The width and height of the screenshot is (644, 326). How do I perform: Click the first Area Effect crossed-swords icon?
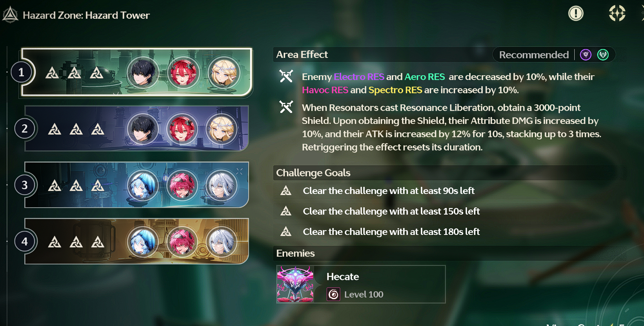286,76
